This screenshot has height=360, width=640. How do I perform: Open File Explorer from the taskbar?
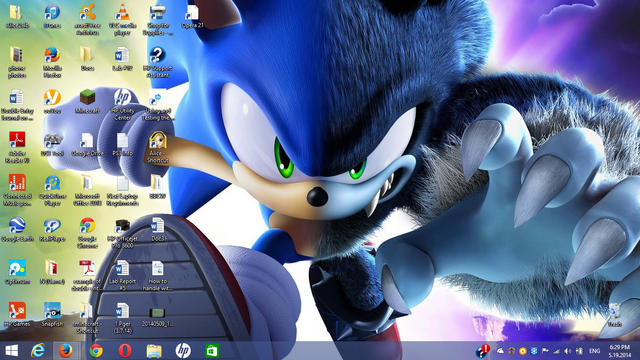point(154,351)
